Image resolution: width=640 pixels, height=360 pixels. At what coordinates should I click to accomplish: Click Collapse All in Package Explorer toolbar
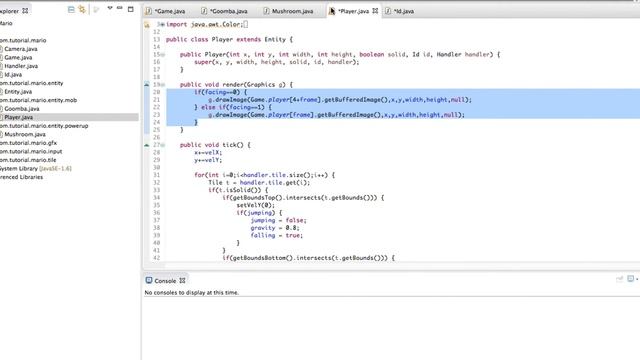point(71,9)
